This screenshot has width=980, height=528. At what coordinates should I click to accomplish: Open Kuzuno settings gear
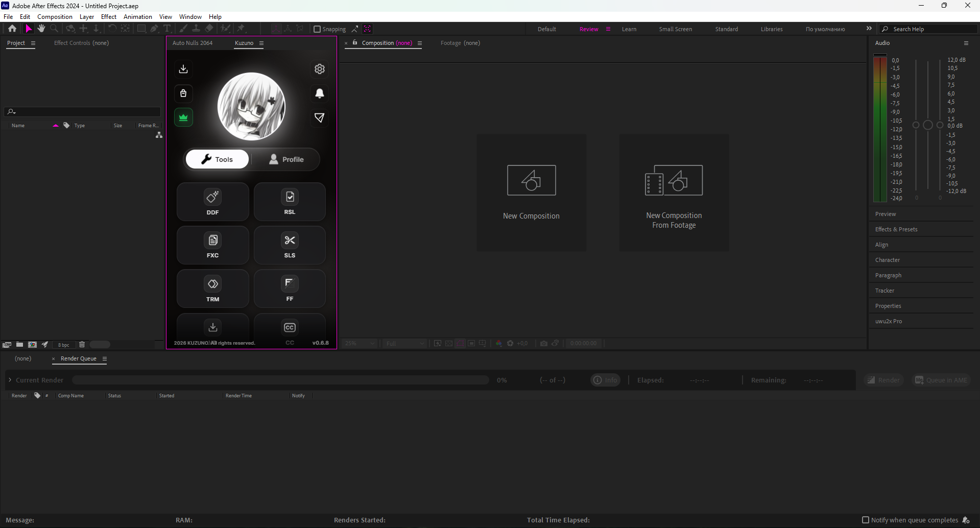[x=320, y=69]
